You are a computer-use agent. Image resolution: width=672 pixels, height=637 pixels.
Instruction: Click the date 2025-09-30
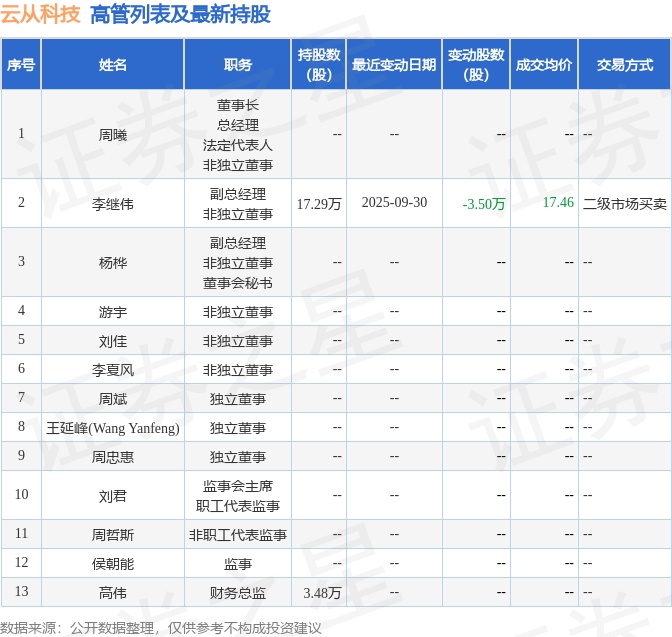(x=394, y=202)
